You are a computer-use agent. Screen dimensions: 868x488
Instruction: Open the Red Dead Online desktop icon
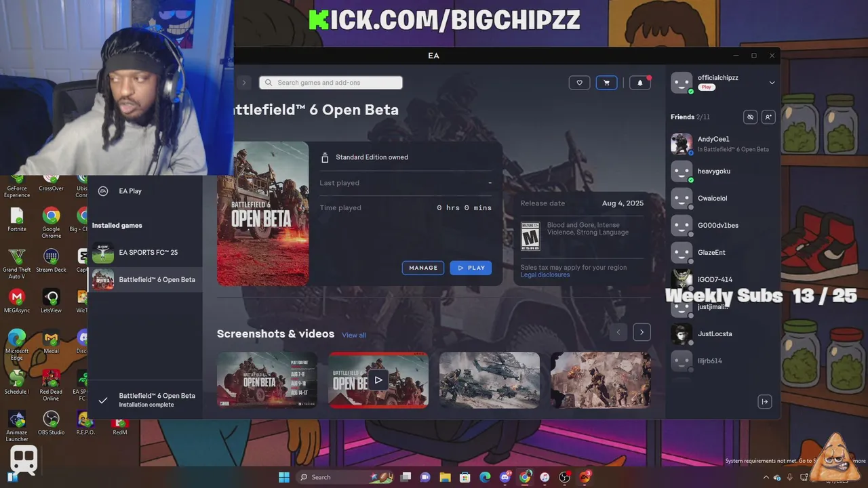pyautogui.click(x=51, y=385)
